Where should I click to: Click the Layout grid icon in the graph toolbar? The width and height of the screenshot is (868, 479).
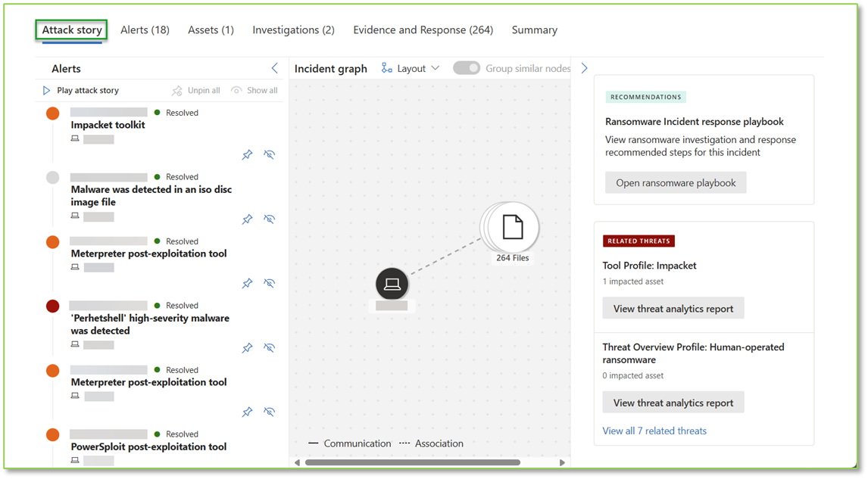point(386,68)
